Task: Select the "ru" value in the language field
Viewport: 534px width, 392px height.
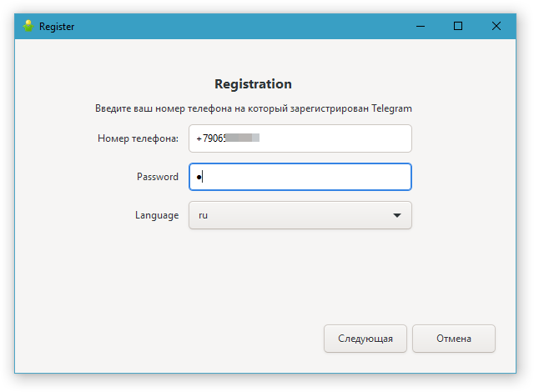Action: pyautogui.click(x=203, y=215)
